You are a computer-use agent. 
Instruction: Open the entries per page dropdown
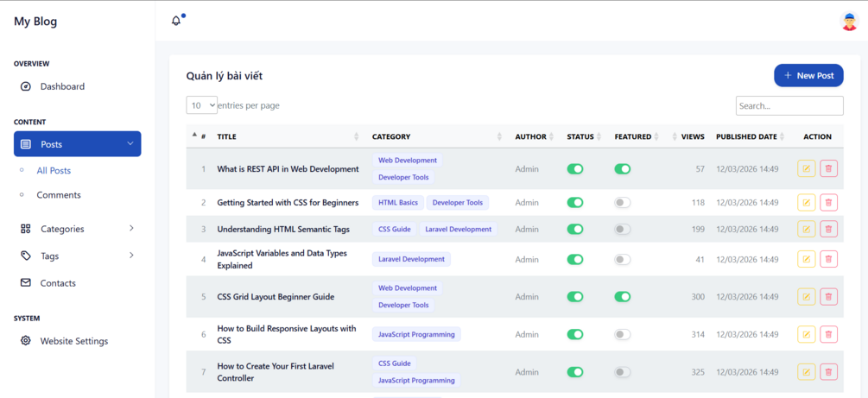coord(201,105)
